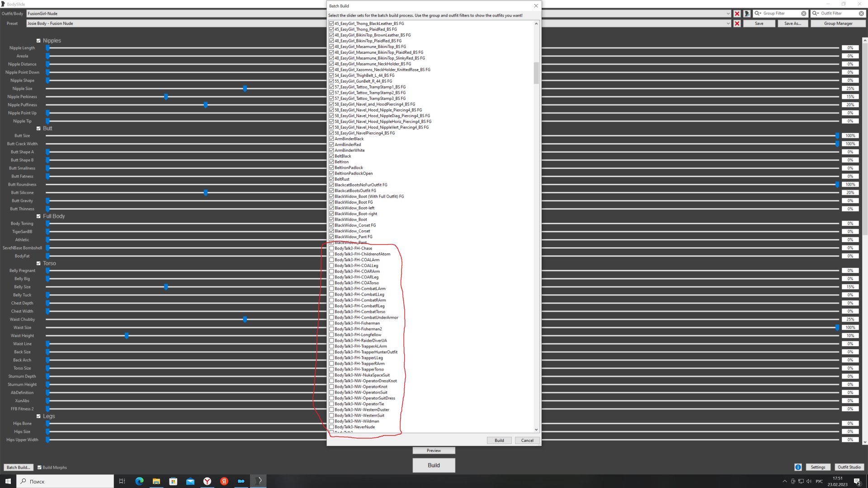
Task: Uncheck the ArmBinderBlack outfit checkbox
Action: 331,139
